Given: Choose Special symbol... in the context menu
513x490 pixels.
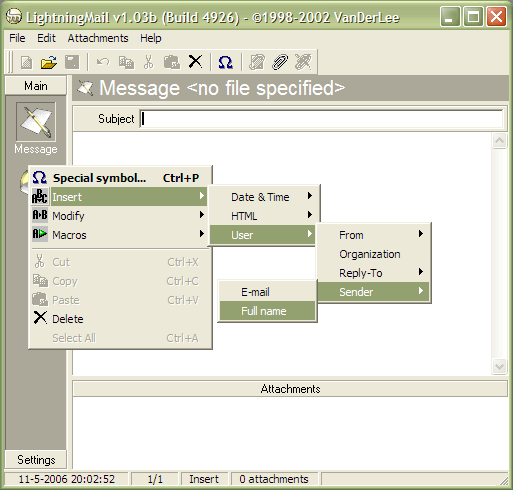Looking at the screenshot, I should click(120, 178).
